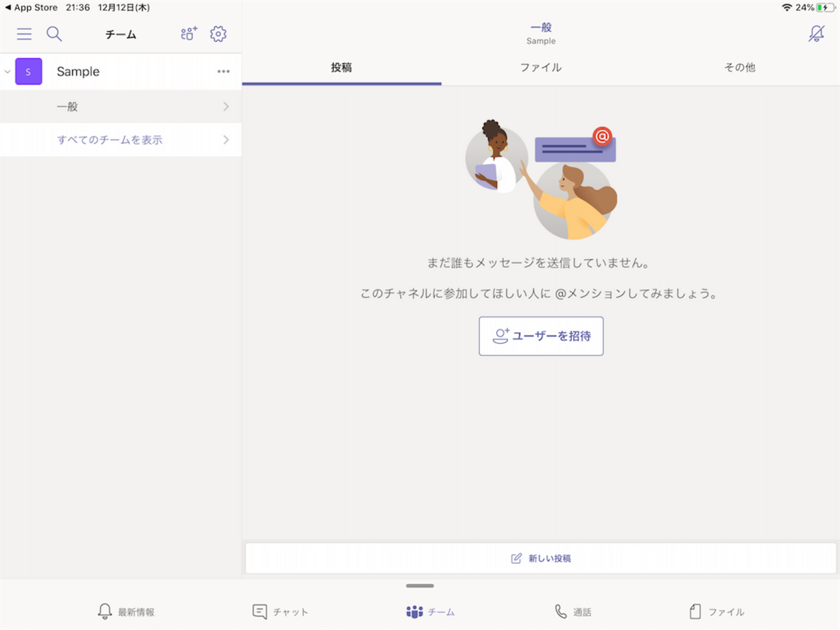Open the teams settings gear
This screenshot has width=840, height=630.
[218, 34]
